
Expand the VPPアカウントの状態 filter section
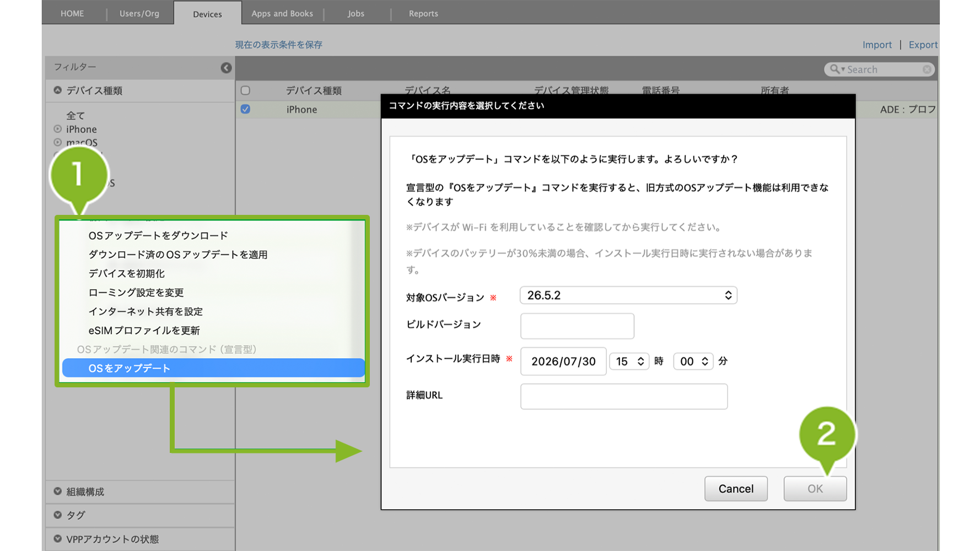tap(57, 539)
